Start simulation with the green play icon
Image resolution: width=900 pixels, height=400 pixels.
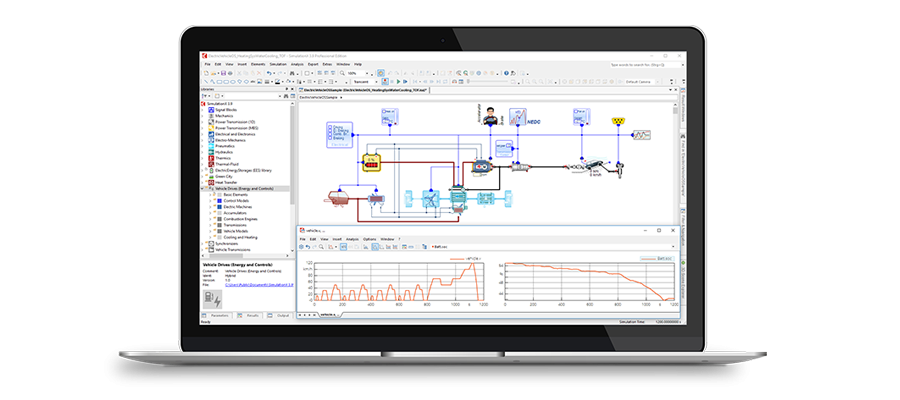tap(398, 81)
